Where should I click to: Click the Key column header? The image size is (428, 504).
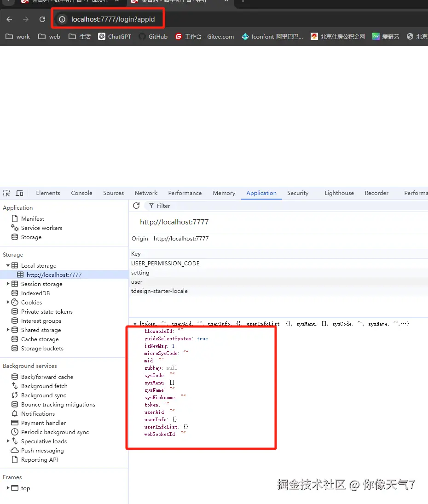278,254
